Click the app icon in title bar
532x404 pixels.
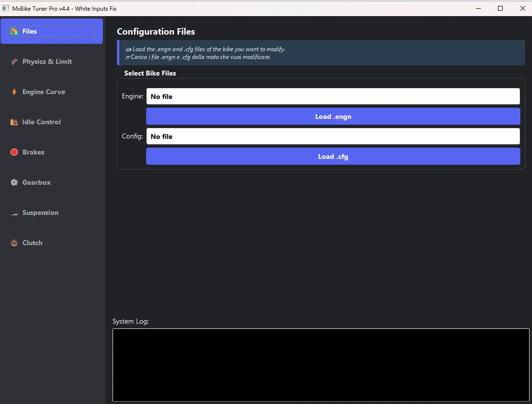click(6, 8)
